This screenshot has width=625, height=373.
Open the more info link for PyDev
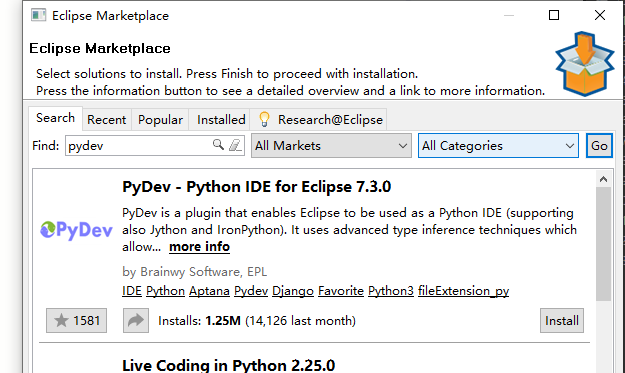tap(199, 247)
